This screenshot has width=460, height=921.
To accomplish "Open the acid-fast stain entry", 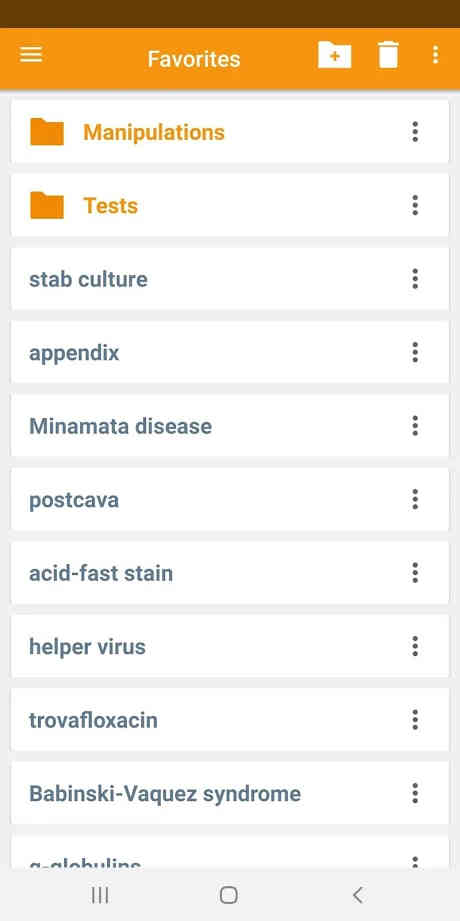I will 230,573.
